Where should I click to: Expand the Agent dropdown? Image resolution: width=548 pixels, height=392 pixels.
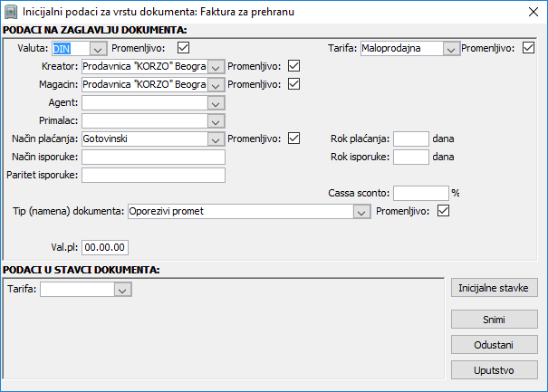coord(216,103)
